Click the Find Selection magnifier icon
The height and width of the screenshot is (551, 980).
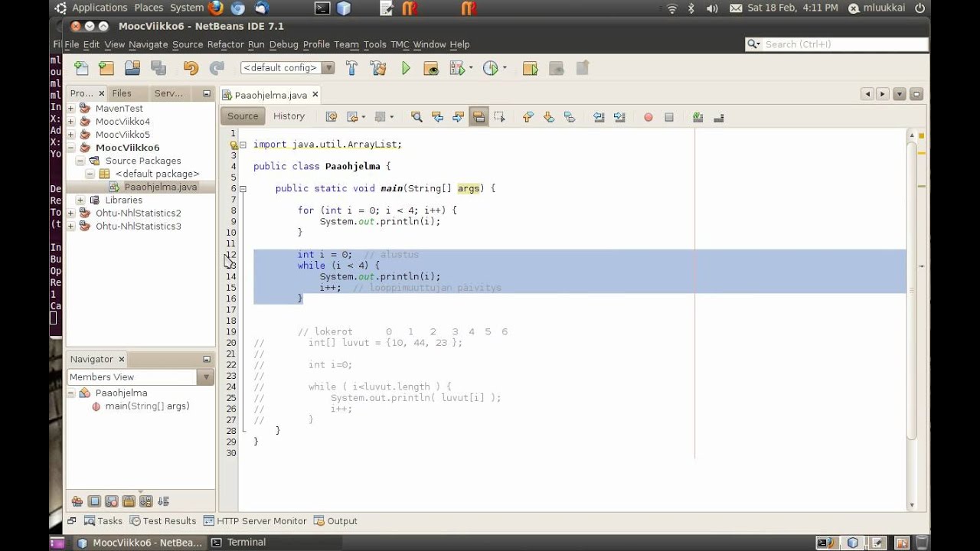coord(416,117)
